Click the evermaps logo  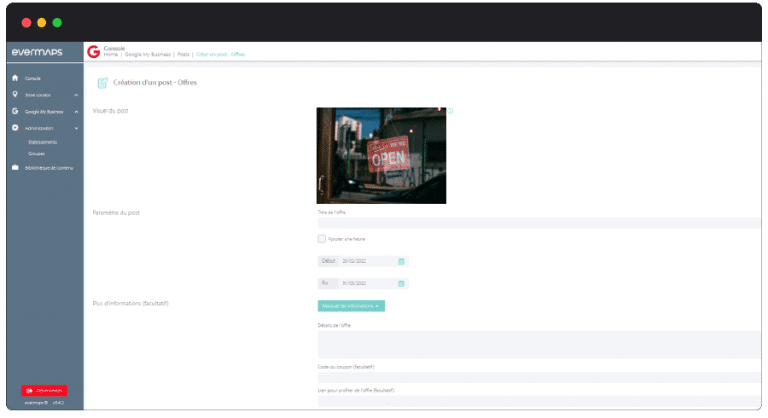(x=37, y=52)
